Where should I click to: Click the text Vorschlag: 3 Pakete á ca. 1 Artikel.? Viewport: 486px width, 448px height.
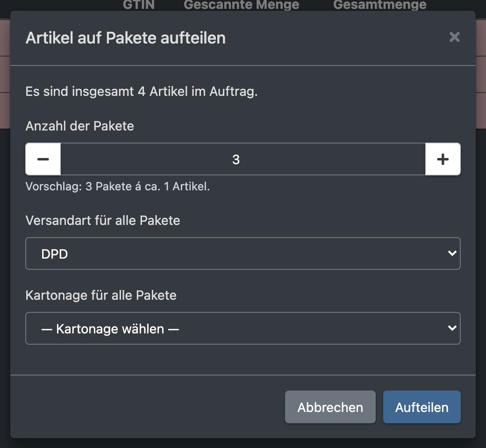118,187
